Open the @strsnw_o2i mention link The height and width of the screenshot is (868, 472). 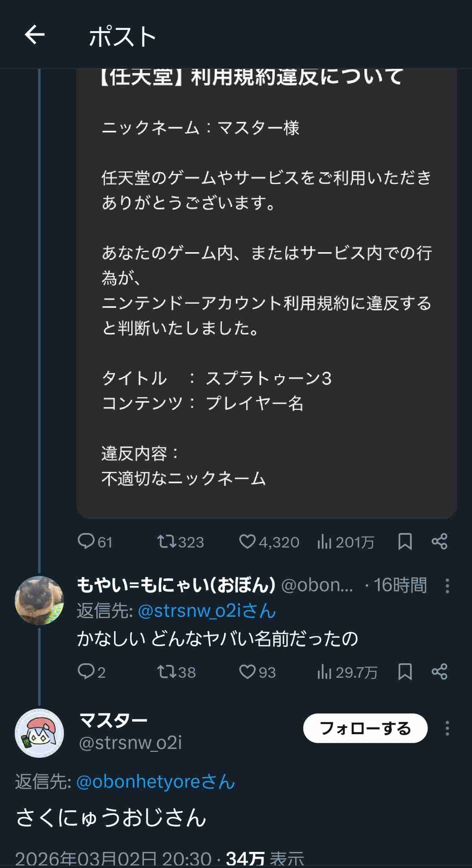click(207, 611)
